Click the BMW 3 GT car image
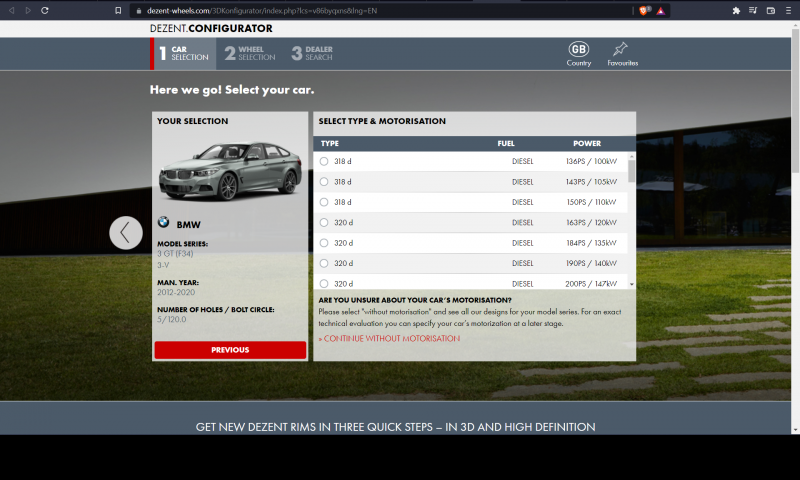This screenshot has height=480, width=800. point(230,171)
